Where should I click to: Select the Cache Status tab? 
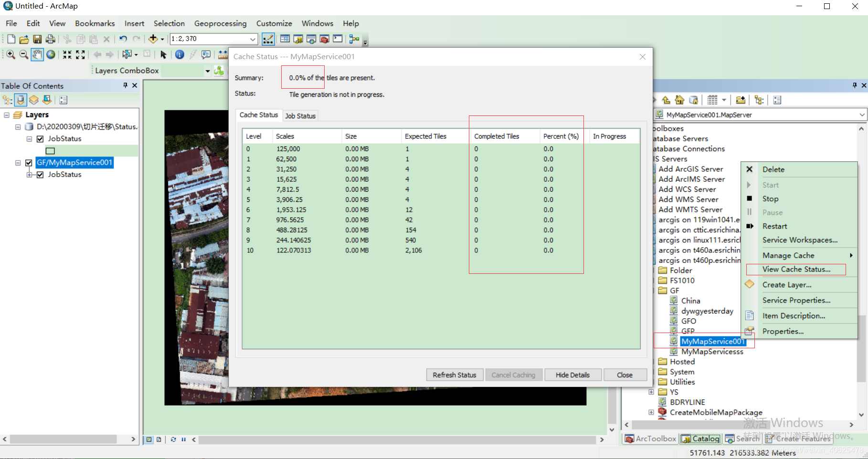point(258,115)
